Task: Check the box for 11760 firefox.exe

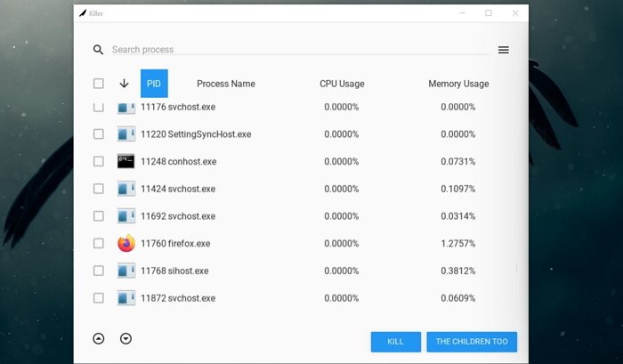Action: click(x=99, y=243)
